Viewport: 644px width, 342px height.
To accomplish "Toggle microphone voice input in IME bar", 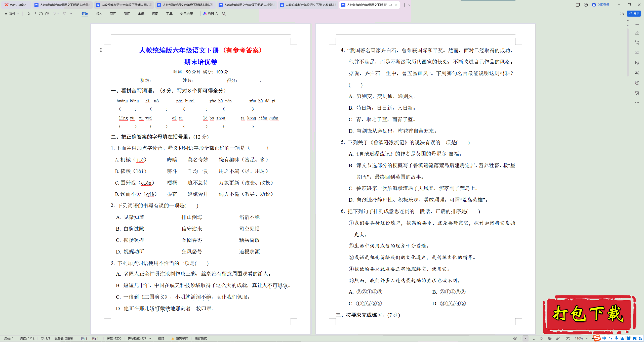I will tap(616, 338).
